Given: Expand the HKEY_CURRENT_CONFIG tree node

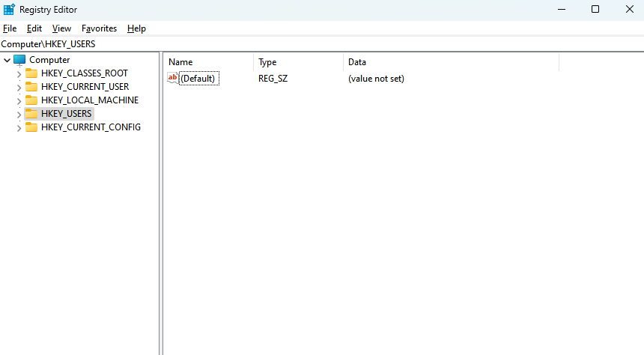Looking at the screenshot, I should tap(19, 127).
